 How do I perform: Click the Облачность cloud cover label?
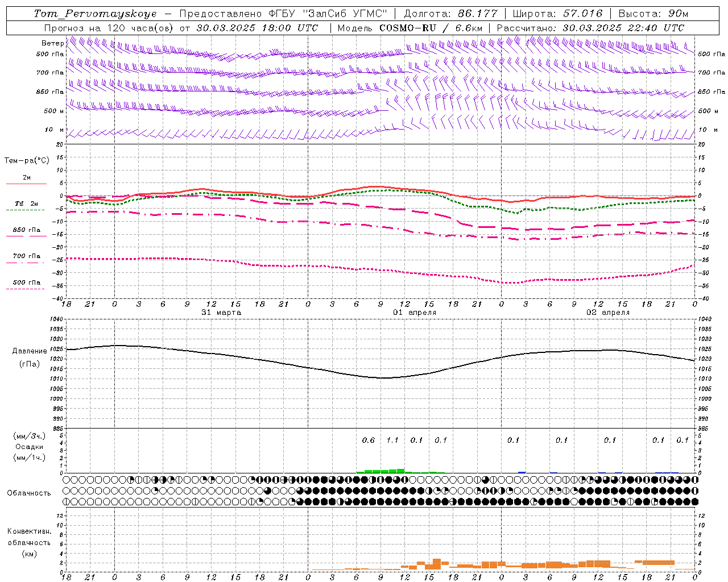click(x=29, y=493)
